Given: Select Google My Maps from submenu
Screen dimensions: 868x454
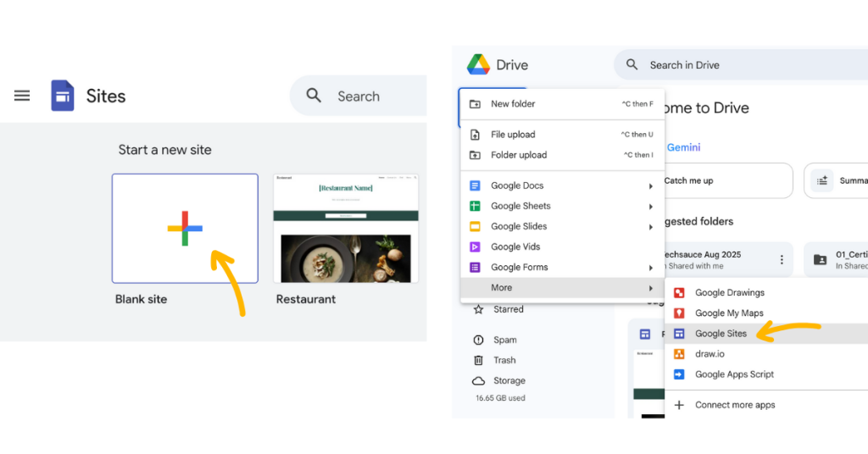Looking at the screenshot, I should 766,313.
